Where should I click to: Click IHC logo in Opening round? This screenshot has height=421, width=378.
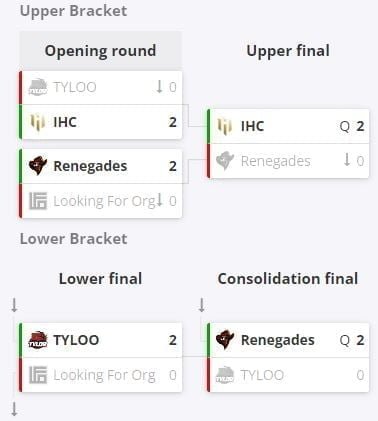pyautogui.click(x=38, y=122)
